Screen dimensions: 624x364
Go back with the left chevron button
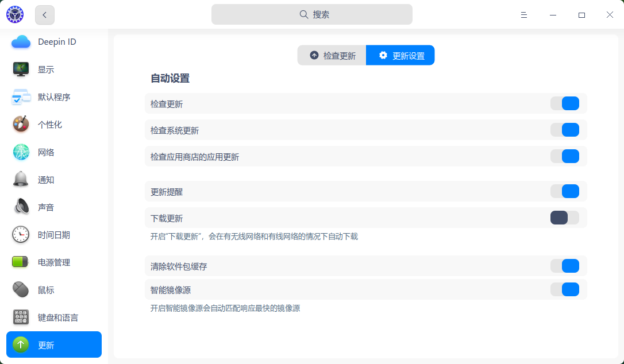(x=45, y=15)
